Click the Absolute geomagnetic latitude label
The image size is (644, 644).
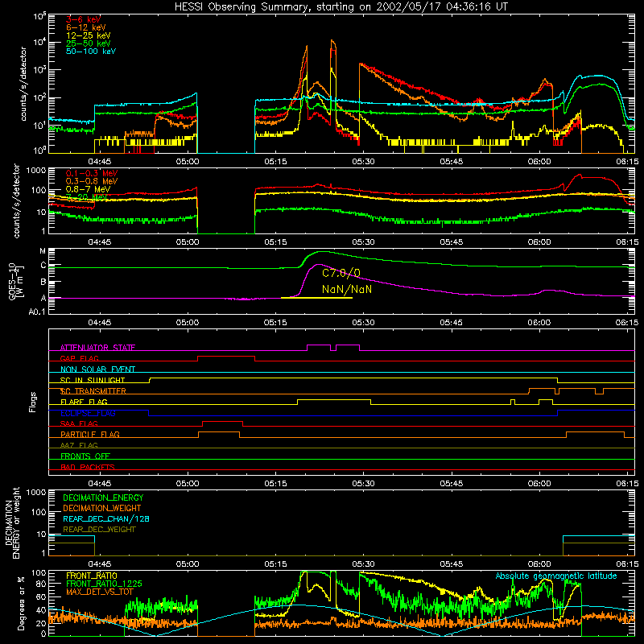point(556,576)
